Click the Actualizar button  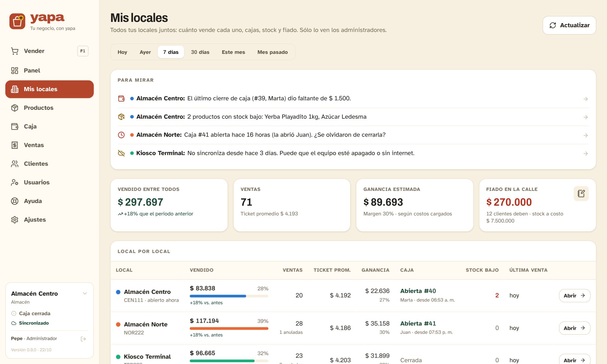pyautogui.click(x=569, y=25)
